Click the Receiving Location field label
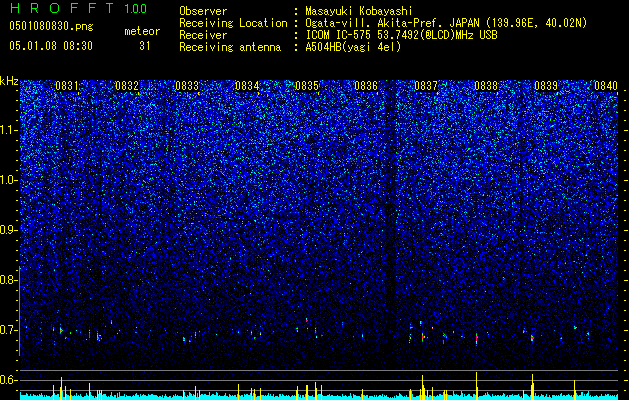Screen dimensions: 629x400 tap(233, 23)
